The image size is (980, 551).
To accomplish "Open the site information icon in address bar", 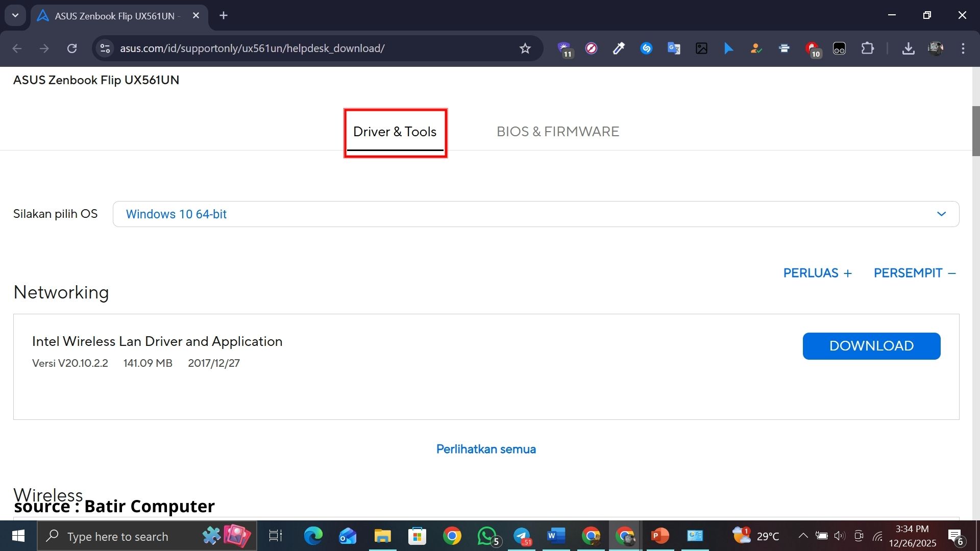I will [x=105, y=48].
